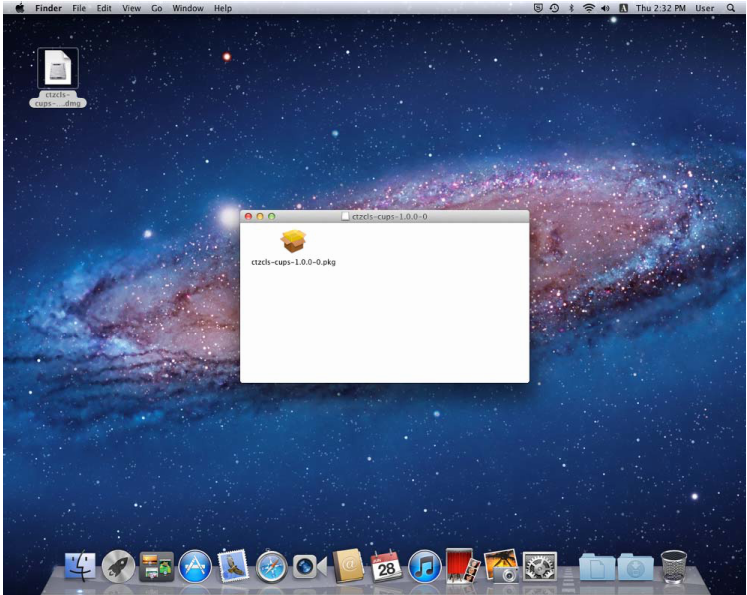Open Finder from the Dock
Viewport: 747px width, 595px height.
[80, 566]
